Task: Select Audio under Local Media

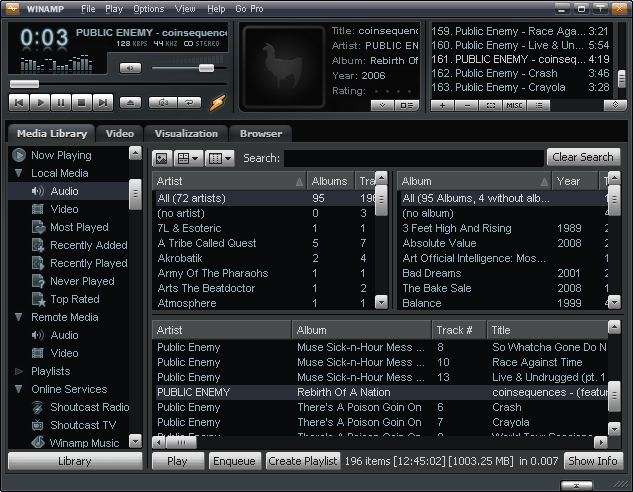Action: click(64, 191)
